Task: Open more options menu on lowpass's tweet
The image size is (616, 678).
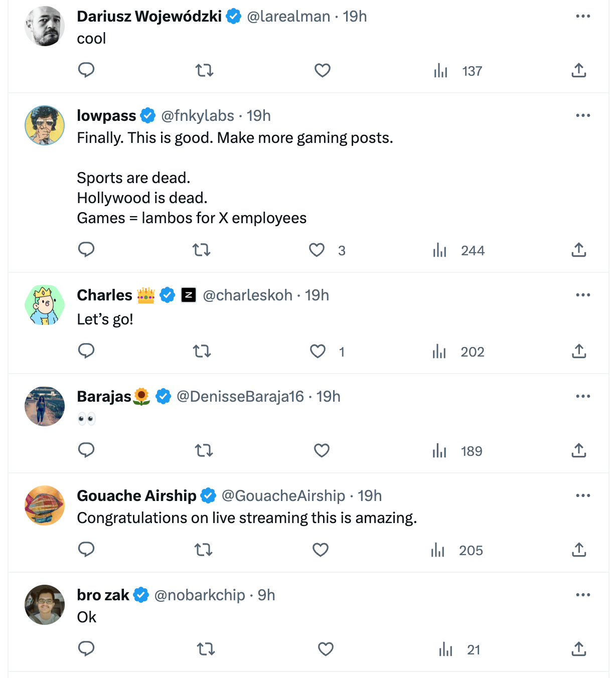Action: pos(583,116)
